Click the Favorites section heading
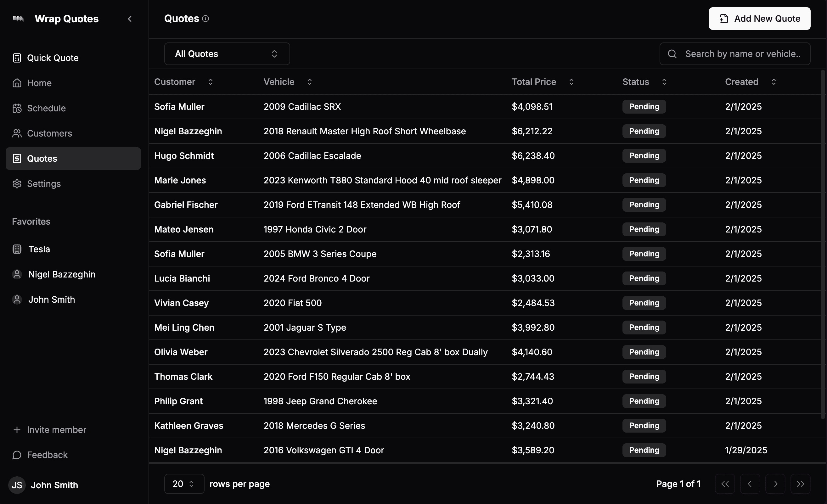 click(x=31, y=221)
